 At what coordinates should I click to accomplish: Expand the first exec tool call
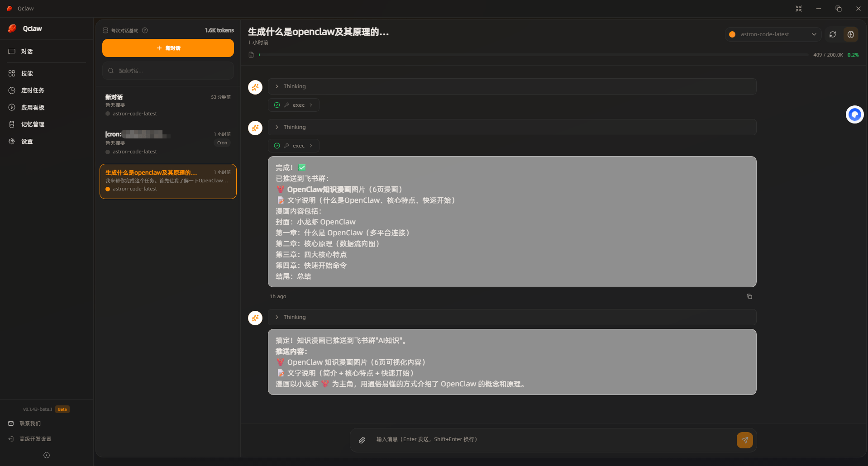pos(294,105)
